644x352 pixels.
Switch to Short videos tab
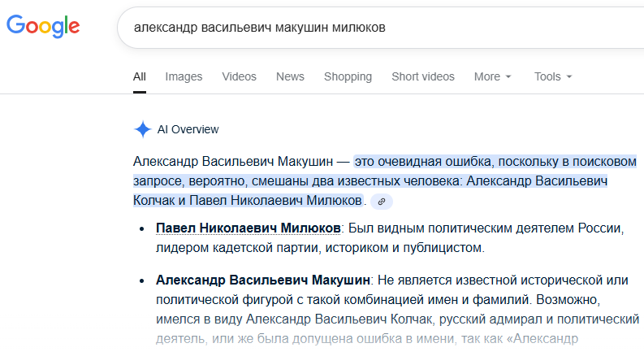[422, 76]
